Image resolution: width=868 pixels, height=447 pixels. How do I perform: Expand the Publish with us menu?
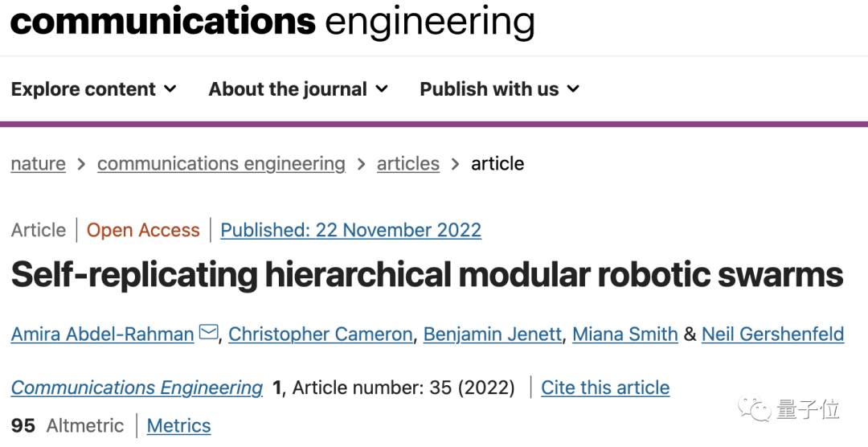(x=498, y=89)
